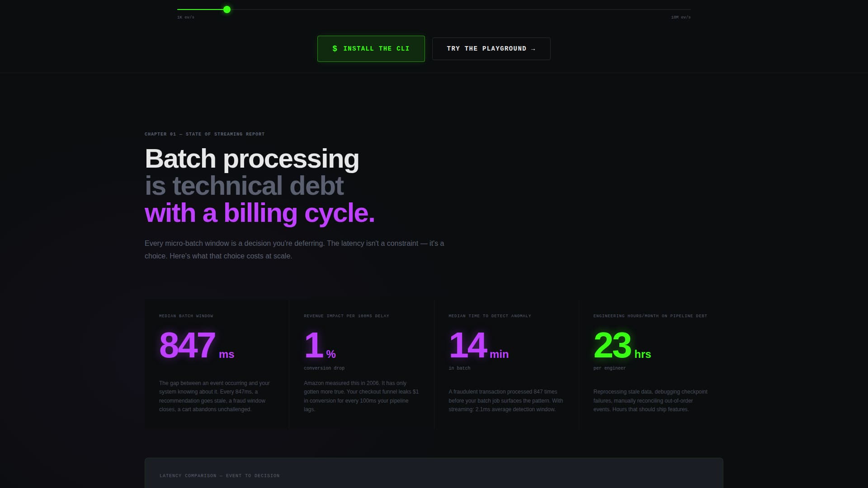
Task: Click the Median Batch Window label
Action: (x=186, y=316)
